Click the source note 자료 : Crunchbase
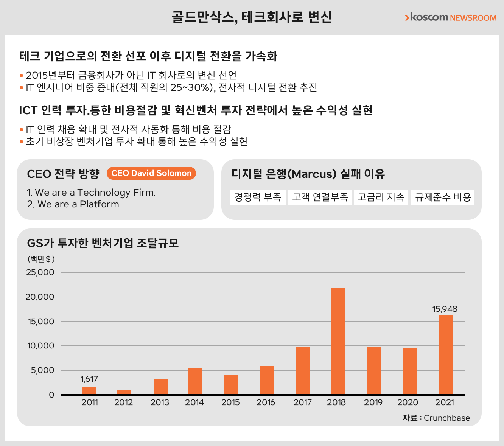 436,418
